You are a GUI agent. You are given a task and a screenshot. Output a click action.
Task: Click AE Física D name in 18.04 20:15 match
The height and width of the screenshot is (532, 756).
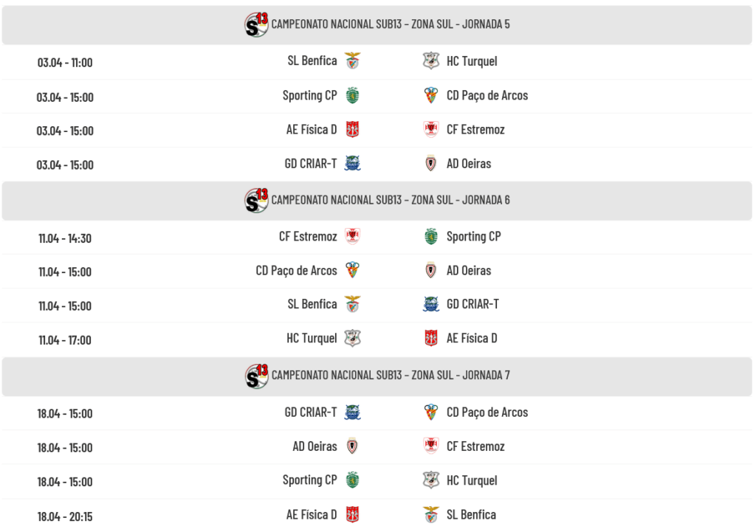point(311,515)
